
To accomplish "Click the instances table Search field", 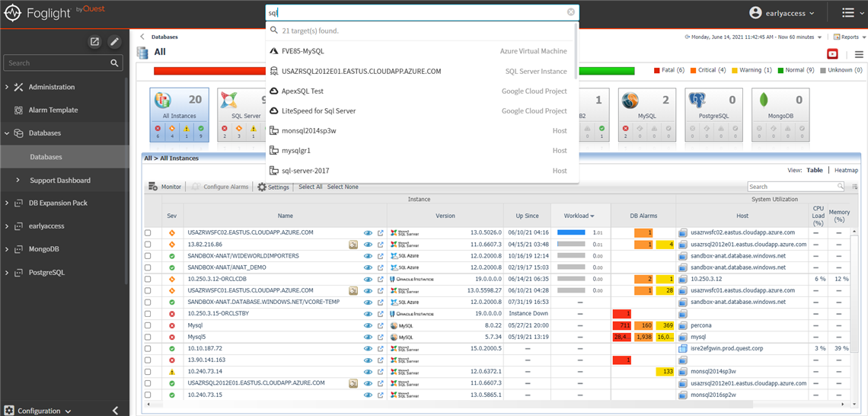I will 796,187.
